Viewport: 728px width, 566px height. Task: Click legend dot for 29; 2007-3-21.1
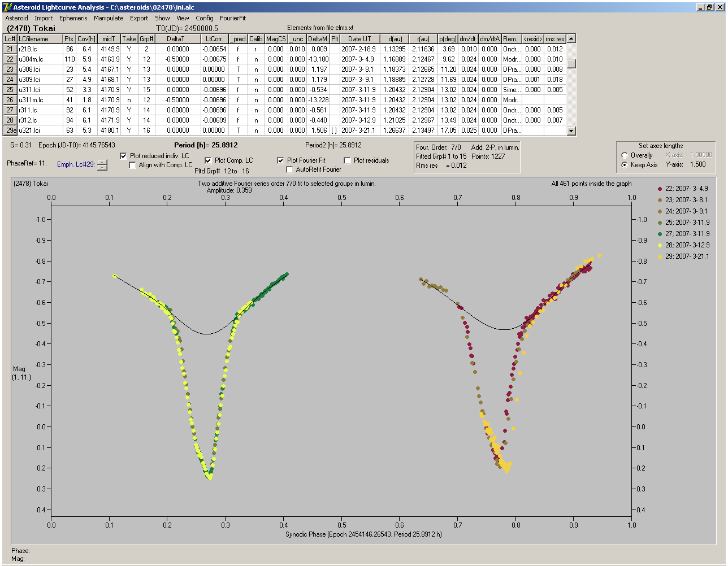point(660,256)
